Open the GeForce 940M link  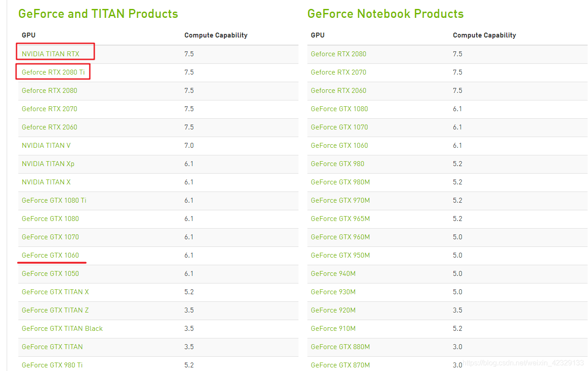[x=333, y=274]
